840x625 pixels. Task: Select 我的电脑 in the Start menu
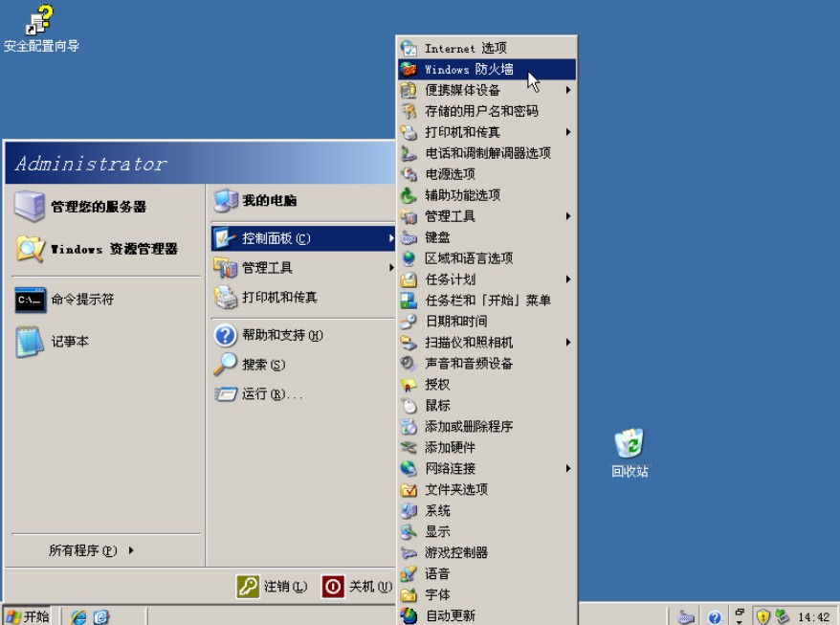coord(302,200)
